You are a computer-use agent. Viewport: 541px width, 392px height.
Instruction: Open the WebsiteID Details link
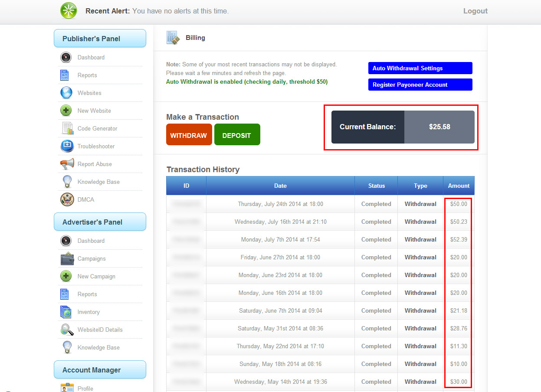(100, 330)
